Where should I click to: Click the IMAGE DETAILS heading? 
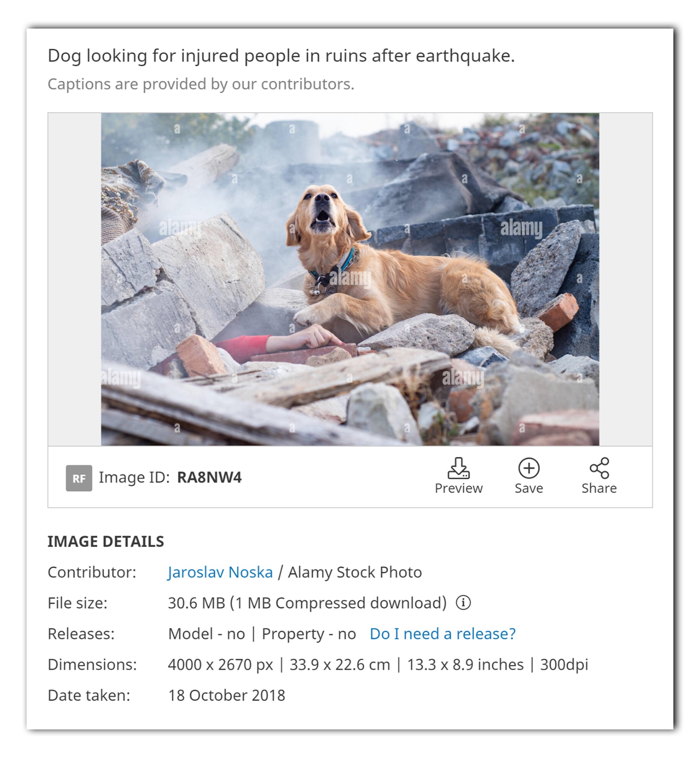(106, 541)
